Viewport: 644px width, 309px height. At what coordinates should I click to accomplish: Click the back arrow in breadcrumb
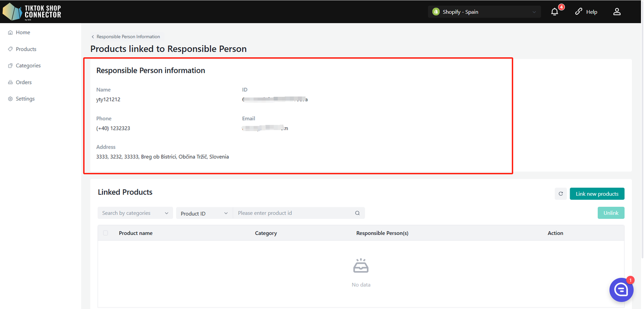coord(93,37)
